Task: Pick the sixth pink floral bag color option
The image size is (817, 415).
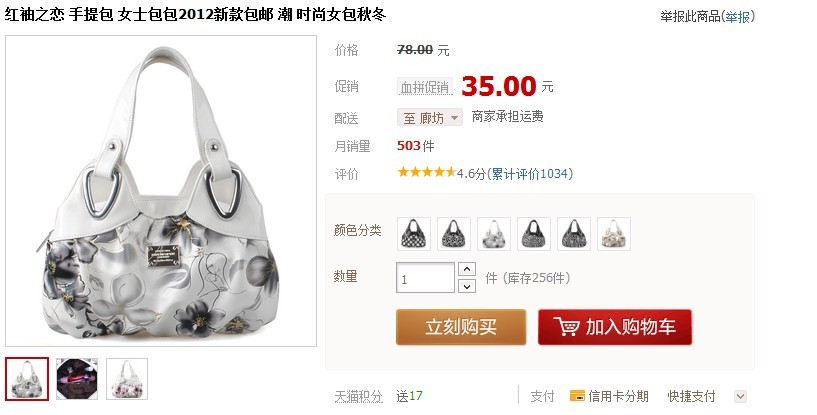Action: 614,234
